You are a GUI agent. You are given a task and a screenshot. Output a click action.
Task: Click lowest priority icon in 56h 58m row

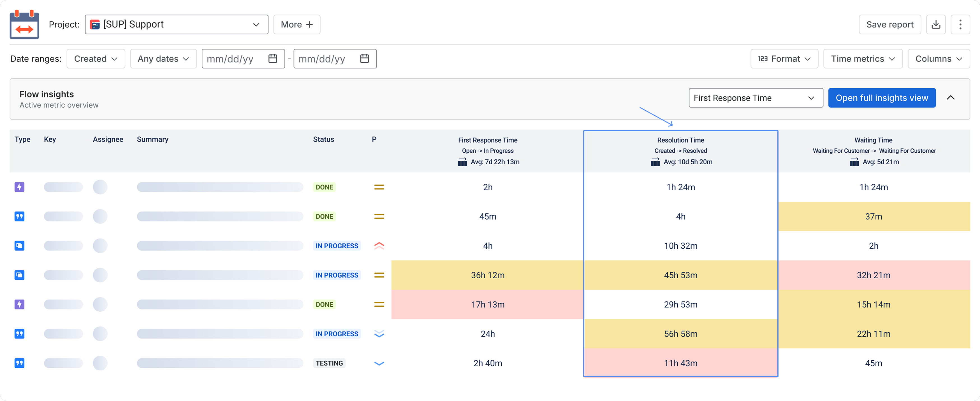tap(379, 334)
